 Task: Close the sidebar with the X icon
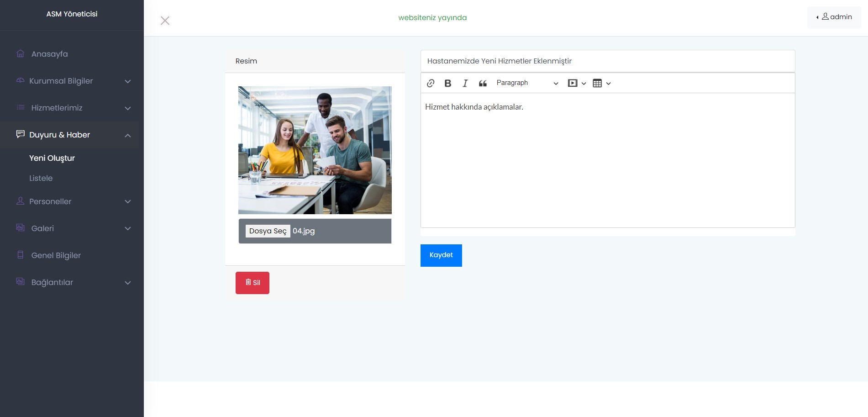pos(165,21)
